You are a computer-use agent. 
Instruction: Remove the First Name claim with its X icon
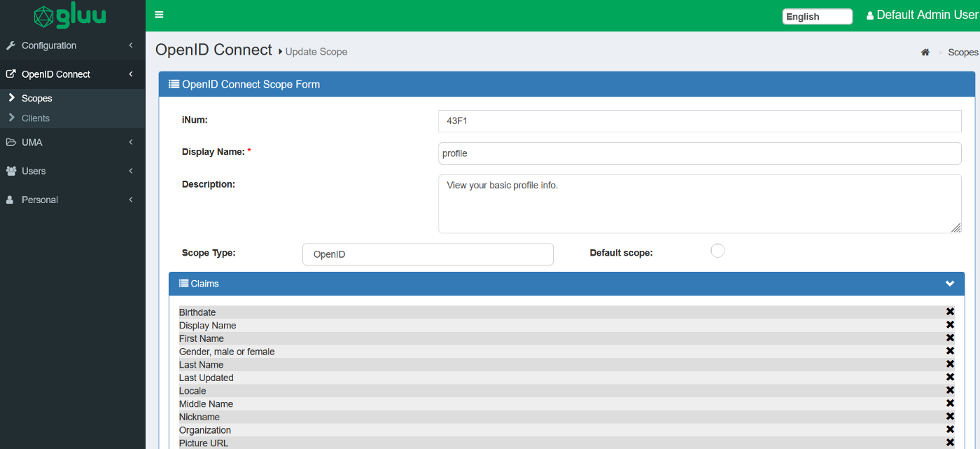coord(950,338)
